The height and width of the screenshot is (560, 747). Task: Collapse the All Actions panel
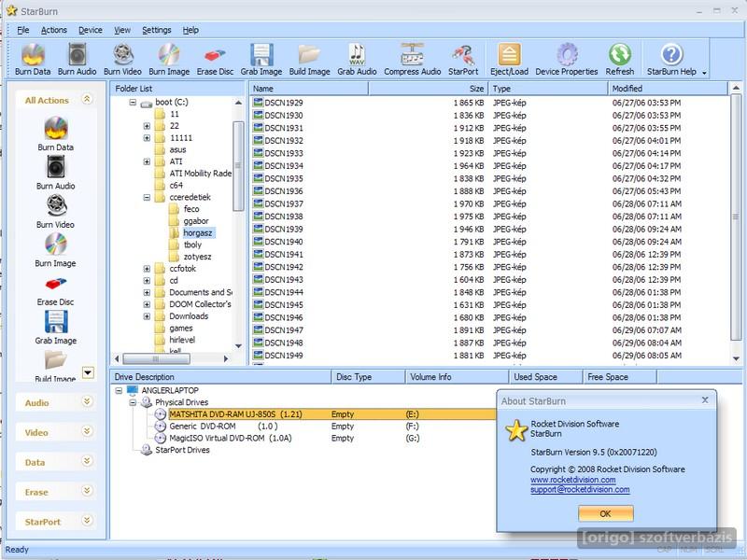87,99
